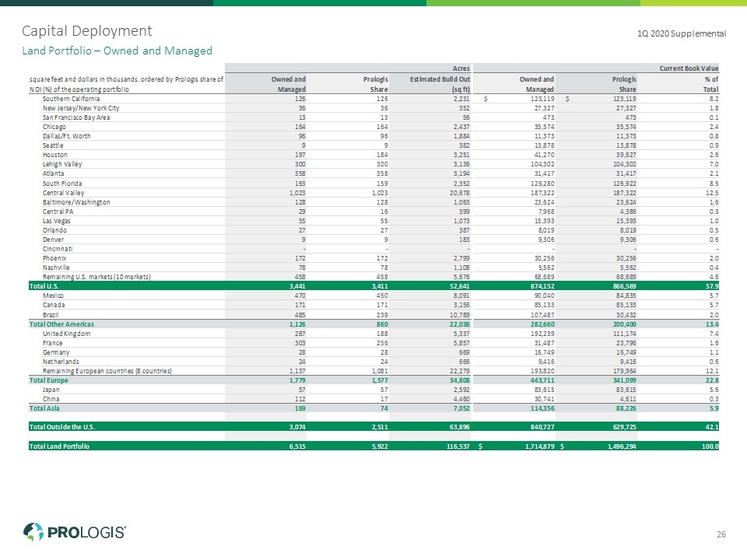Select the Lehigh Valley row label
The width and height of the screenshot is (747, 560).
pyautogui.click(x=62, y=164)
